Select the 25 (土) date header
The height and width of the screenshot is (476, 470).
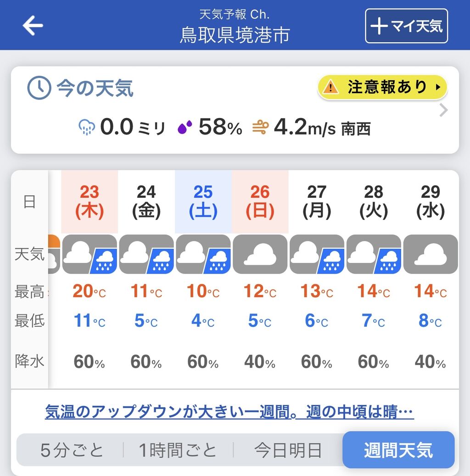pyautogui.click(x=203, y=202)
